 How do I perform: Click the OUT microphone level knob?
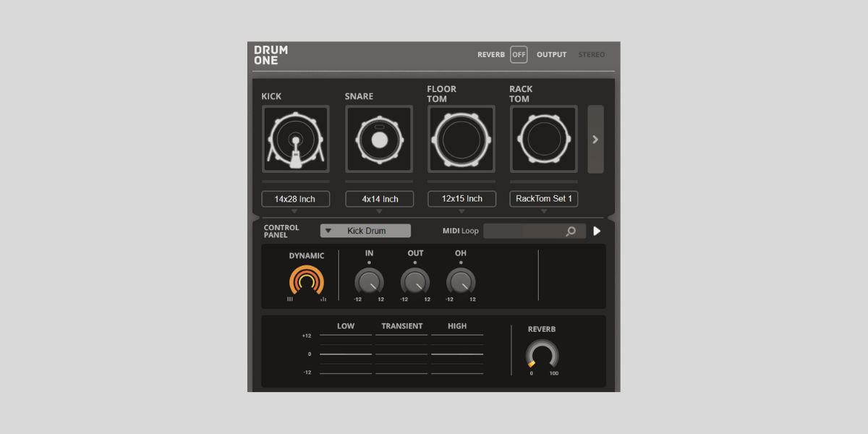[415, 282]
